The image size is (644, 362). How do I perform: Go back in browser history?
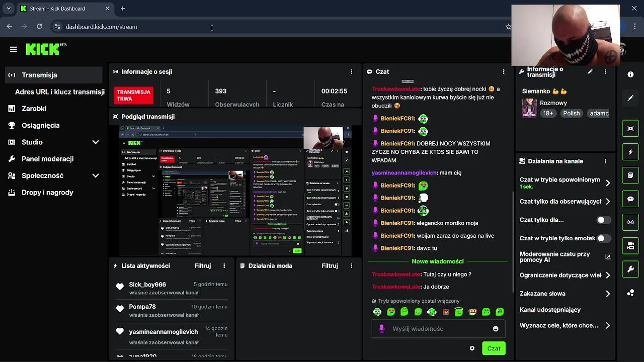pos(9,27)
